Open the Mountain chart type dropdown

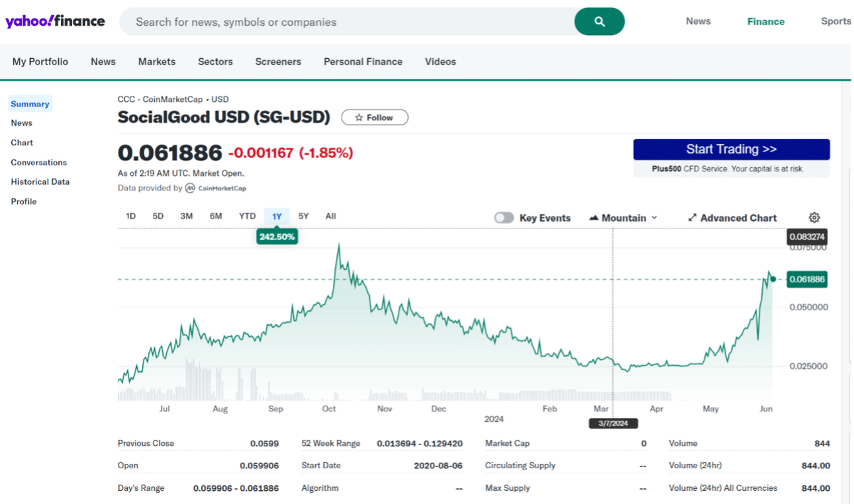pos(622,218)
